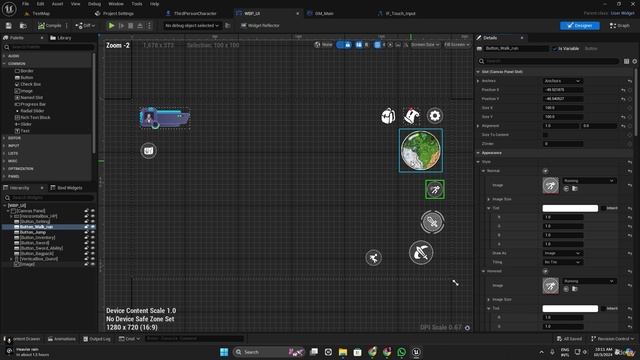
Task: Click the backpack icon in canvas
Action: tap(388, 116)
